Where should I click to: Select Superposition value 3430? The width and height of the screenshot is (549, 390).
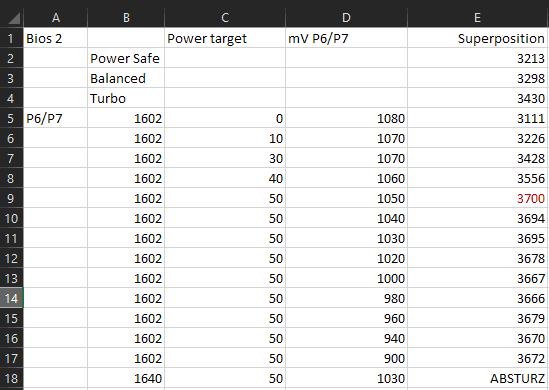(x=478, y=98)
